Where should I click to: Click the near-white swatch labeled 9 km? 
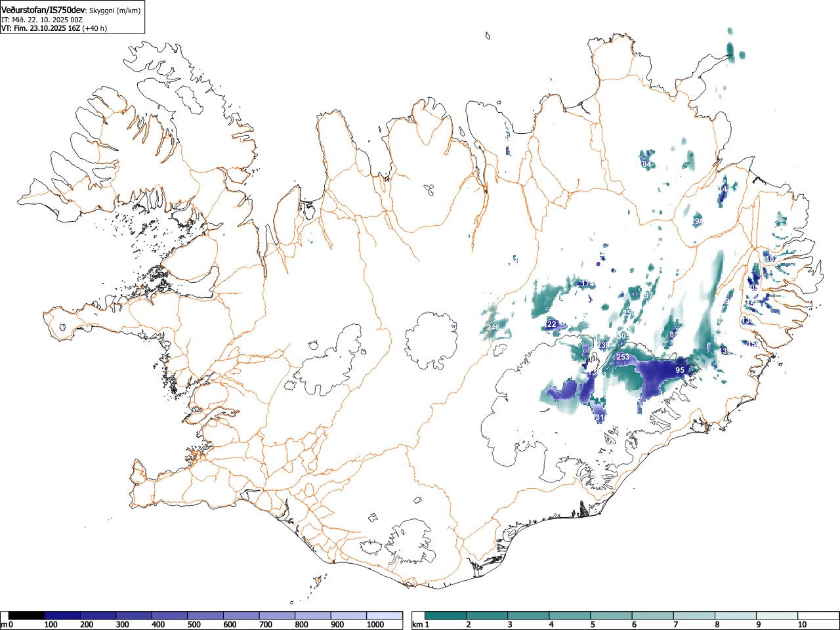(777, 616)
